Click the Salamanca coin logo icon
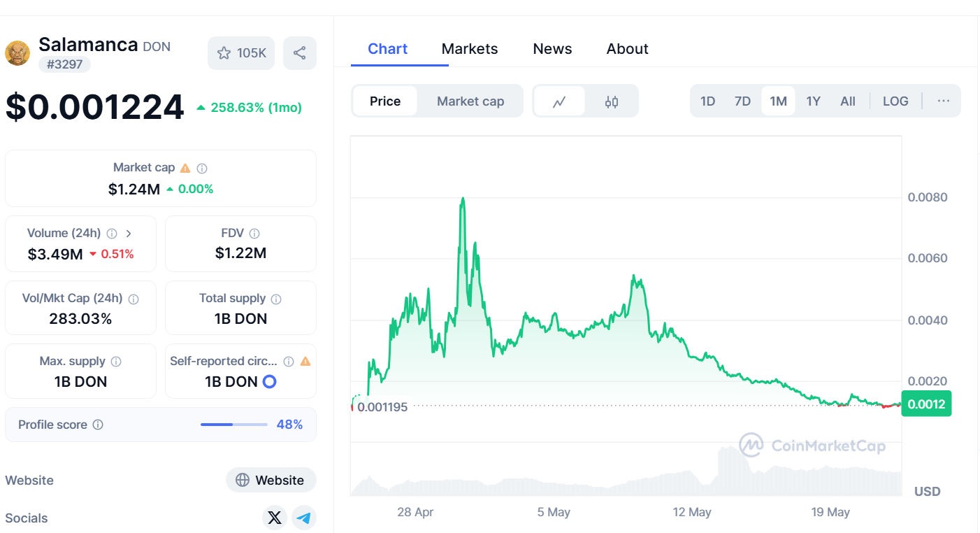This screenshot has width=980, height=533. [17, 53]
